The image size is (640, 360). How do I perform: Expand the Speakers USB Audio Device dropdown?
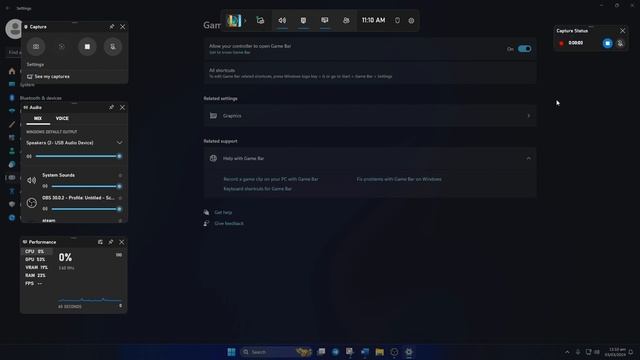[119, 143]
